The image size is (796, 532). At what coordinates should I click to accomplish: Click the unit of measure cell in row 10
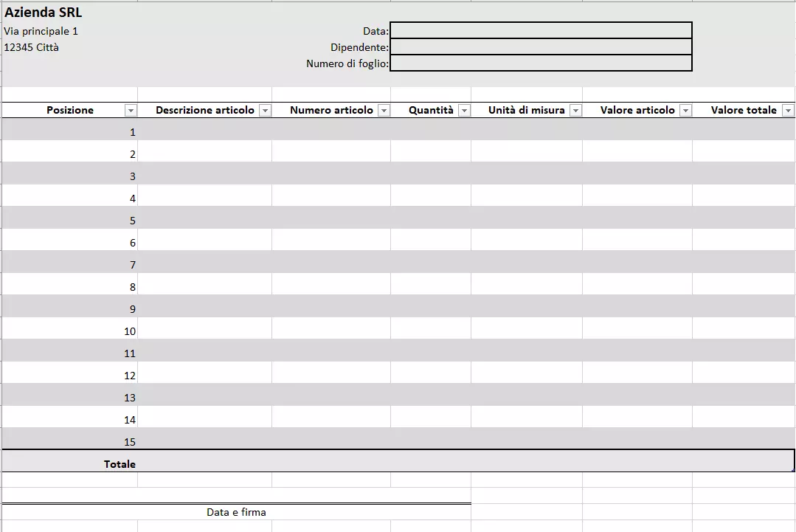(x=527, y=331)
